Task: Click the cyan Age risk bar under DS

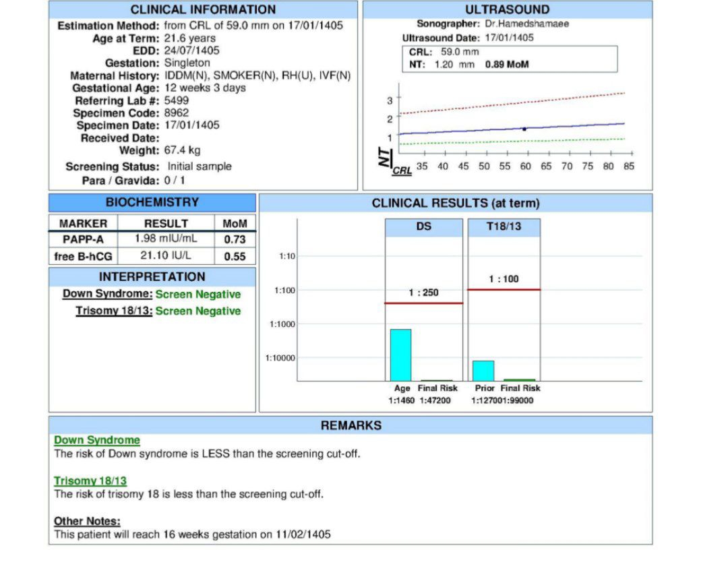Action: pos(400,355)
